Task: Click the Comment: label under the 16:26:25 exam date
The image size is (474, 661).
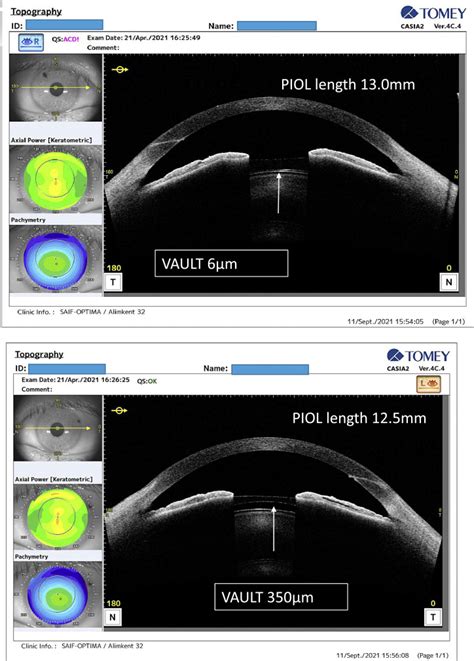Action: 37,389
